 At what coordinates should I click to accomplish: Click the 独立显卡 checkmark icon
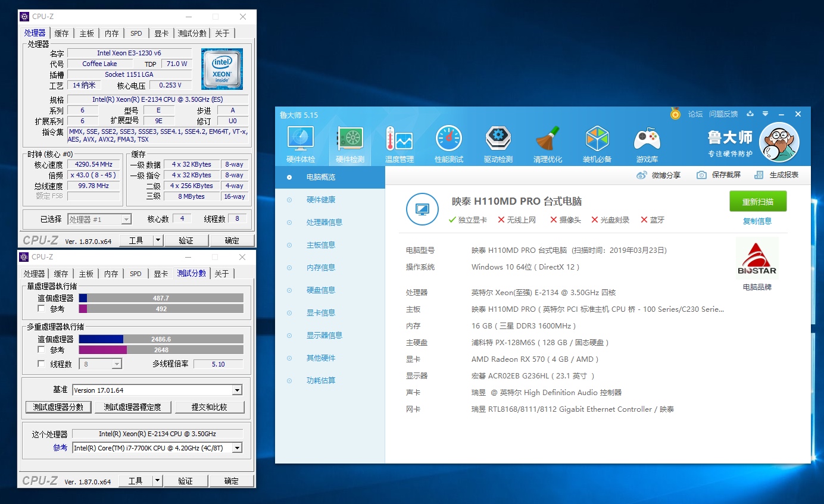coord(452,220)
